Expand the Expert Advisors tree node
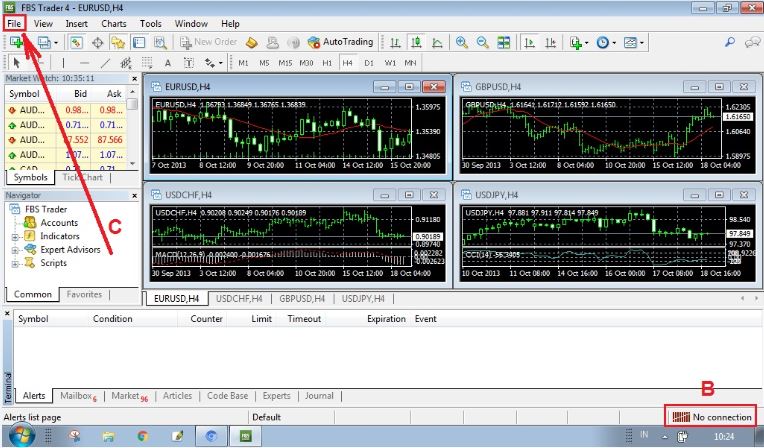Screen dimensions: 764x448 click(x=15, y=250)
